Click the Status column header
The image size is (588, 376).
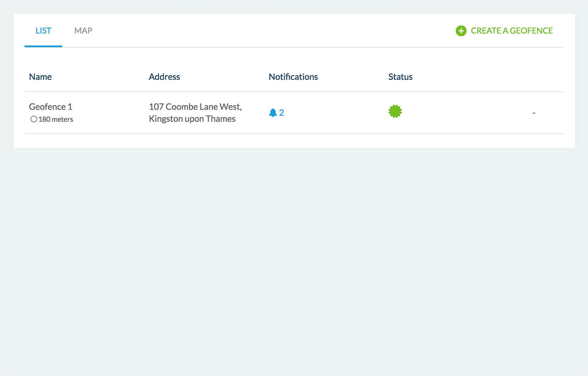click(x=400, y=77)
